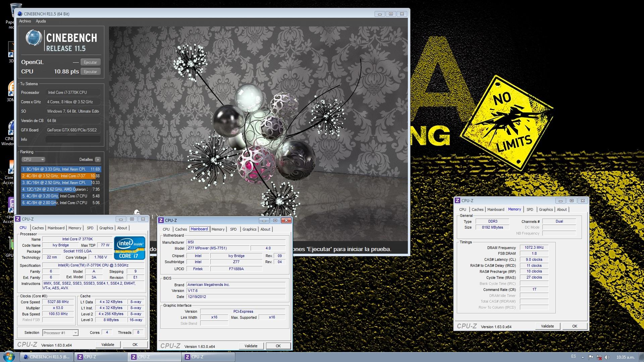This screenshot has width=644, height=362.
Task: Select ranking row 4C/8H @ 3.52 GHz Core i7
Action: tap(61, 176)
